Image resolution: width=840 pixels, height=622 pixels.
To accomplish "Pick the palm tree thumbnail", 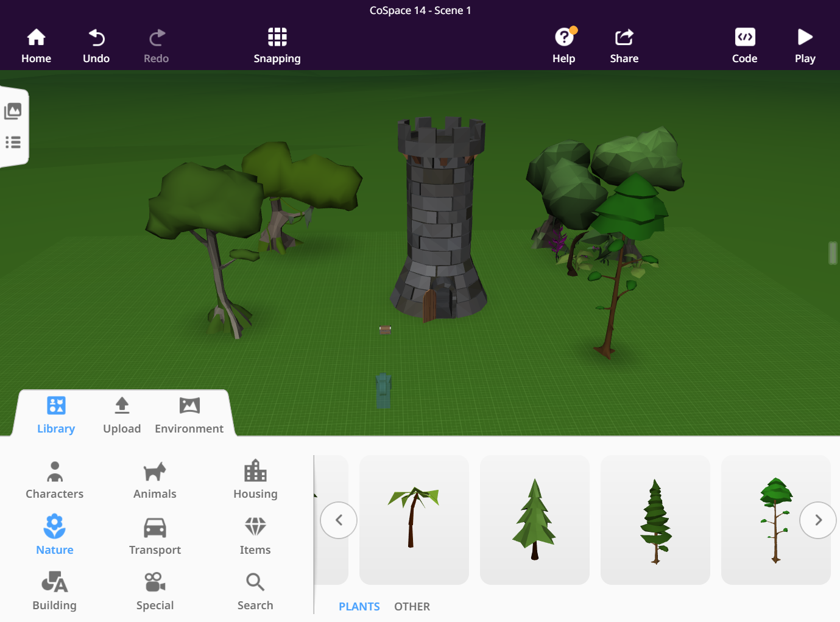I will point(414,520).
